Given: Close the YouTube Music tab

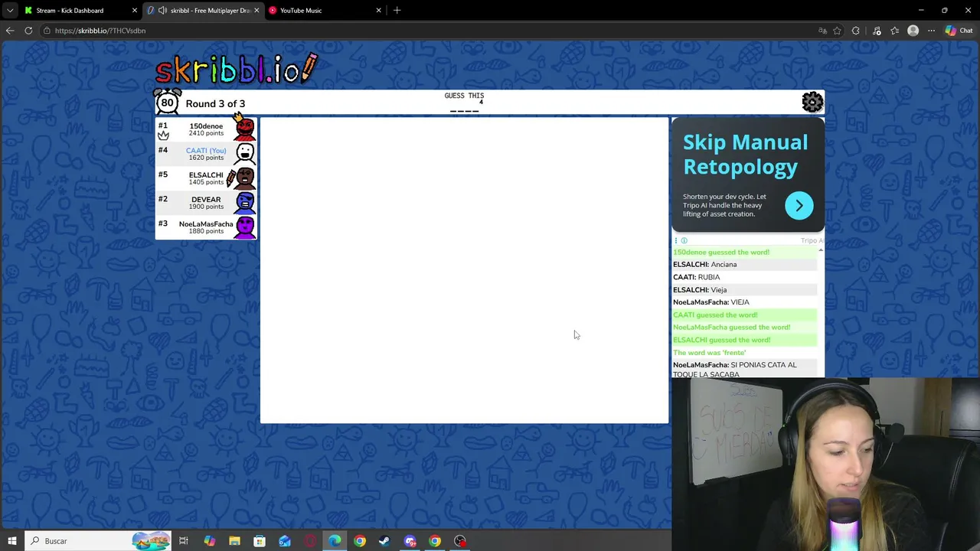Looking at the screenshot, I should coord(378,11).
